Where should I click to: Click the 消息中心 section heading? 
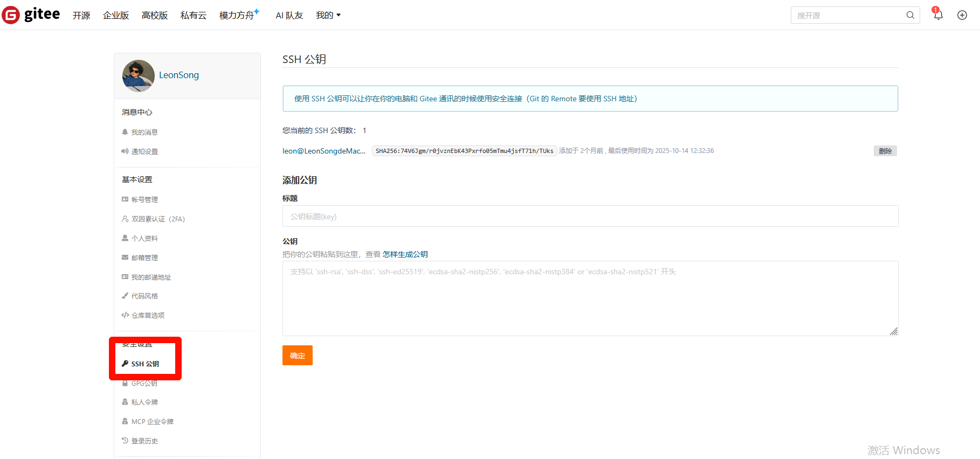tap(137, 112)
